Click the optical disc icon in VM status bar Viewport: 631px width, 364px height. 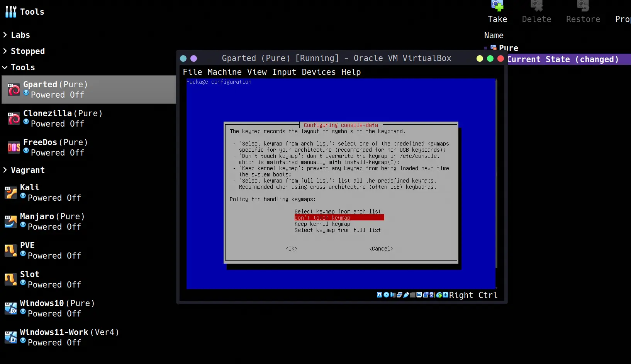coord(386,295)
